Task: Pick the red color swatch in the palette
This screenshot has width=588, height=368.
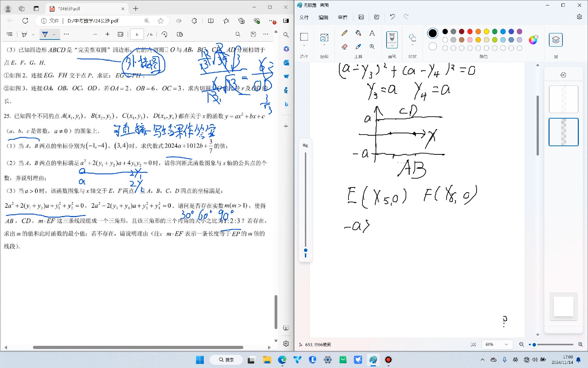Action: [x=469, y=31]
